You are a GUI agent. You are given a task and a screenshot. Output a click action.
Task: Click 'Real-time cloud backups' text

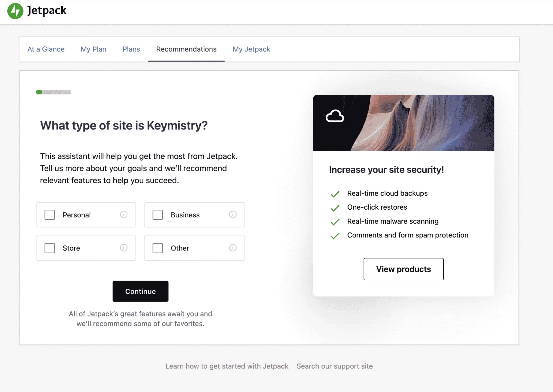tap(387, 193)
